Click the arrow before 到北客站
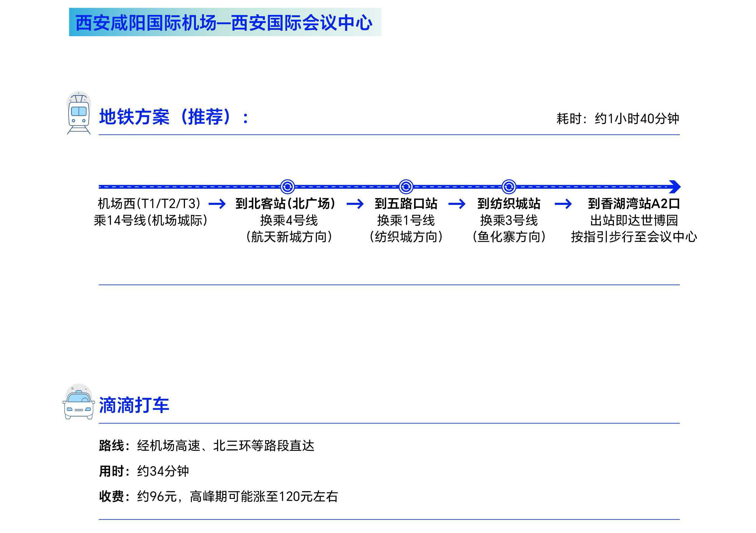Viewport: 756px width, 533px height. point(217,204)
